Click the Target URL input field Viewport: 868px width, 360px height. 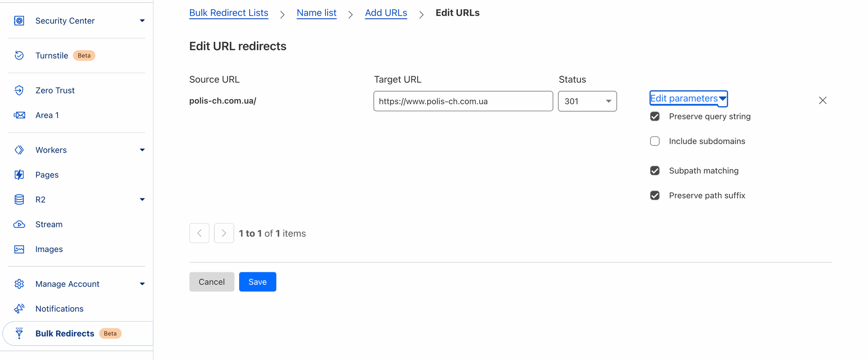click(x=462, y=101)
